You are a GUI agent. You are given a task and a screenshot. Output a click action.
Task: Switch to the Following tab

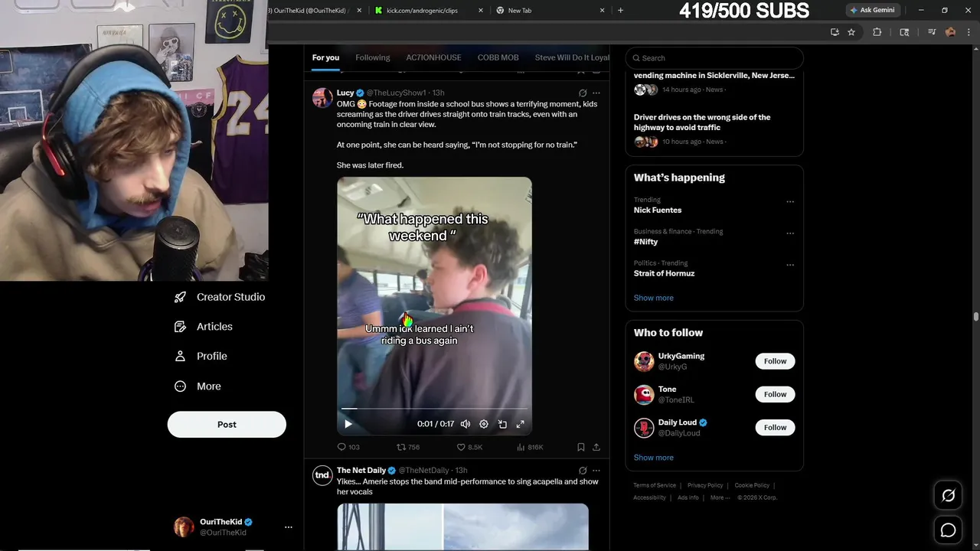pyautogui.click(x=373, y=57)
